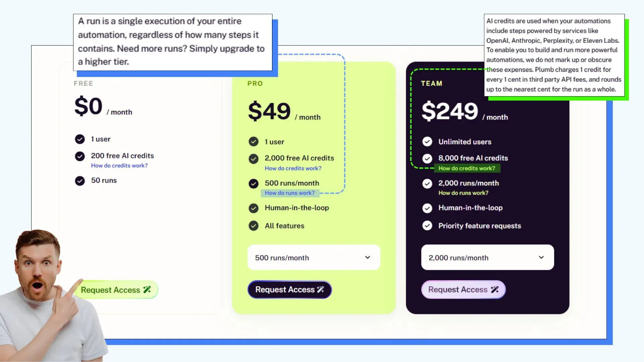This screenshot has height=362, width=644.
Task: Click checkmark icon beside Priority feature requests
Action: pos(427,226)
